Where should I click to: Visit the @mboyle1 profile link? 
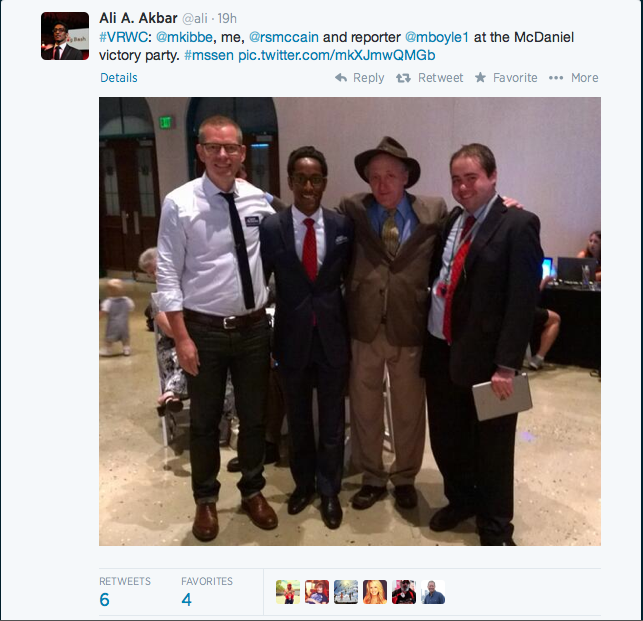click(x=437, y=37)
